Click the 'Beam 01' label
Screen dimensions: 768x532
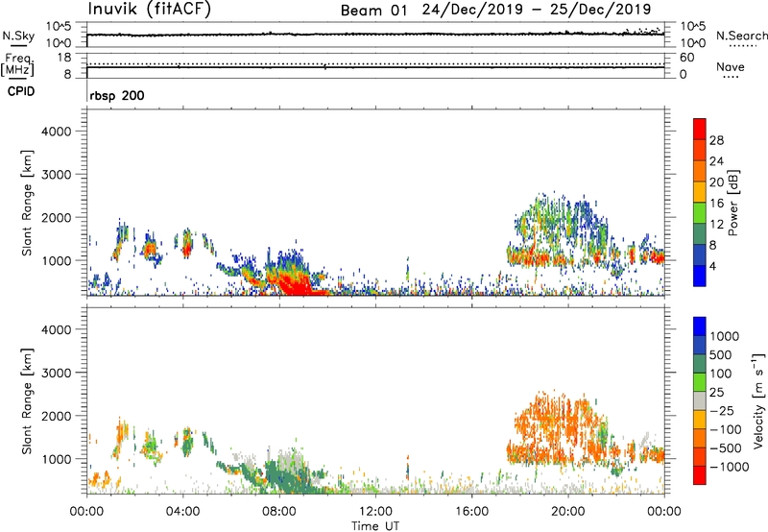pyautogui.click(x=373, y=11)
